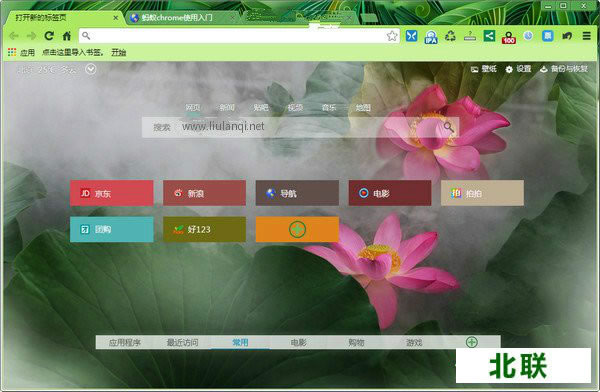This screenshot has height=392, width=600.
Task: Select the 常用 bottom tab
Action: [x=240, y=342]
